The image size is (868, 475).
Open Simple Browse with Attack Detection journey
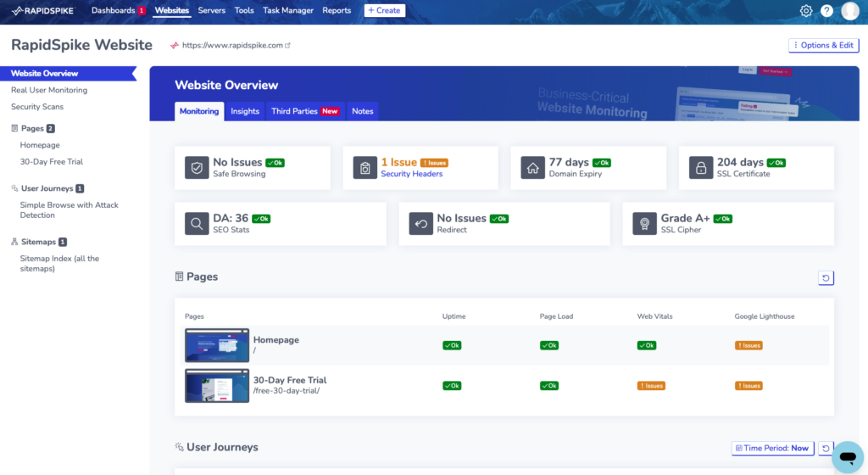(x=70, y=210)
